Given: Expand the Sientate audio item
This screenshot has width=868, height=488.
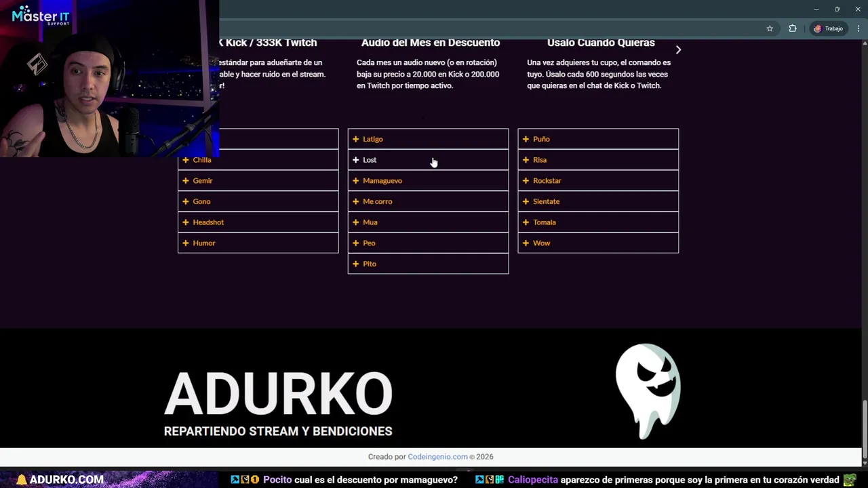Looking at the screenshot, I should point(598,201).
